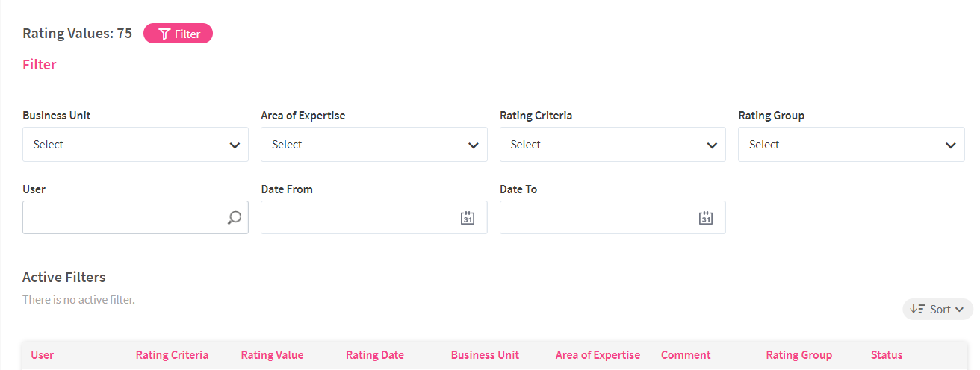Open the Sort options menu
The height and width of the screenshot is (370, 980).
[x=938, y=309]
